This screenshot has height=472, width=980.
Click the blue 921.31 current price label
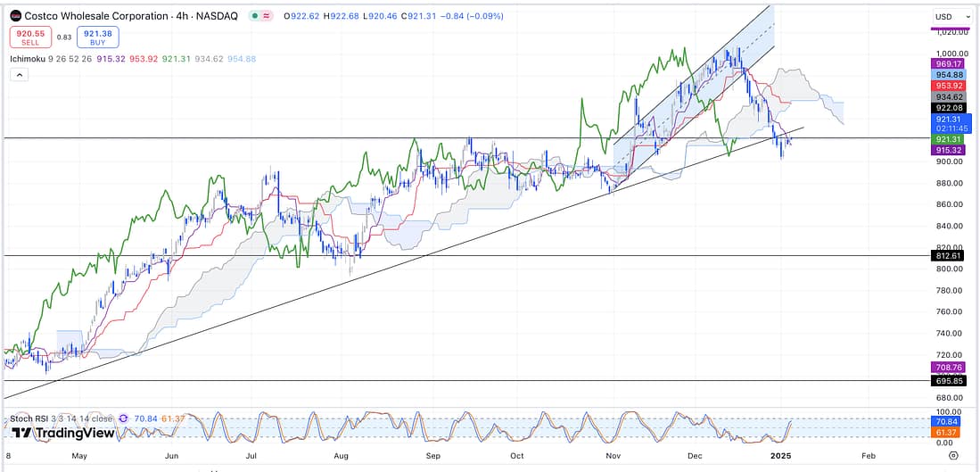coord(946,119)
